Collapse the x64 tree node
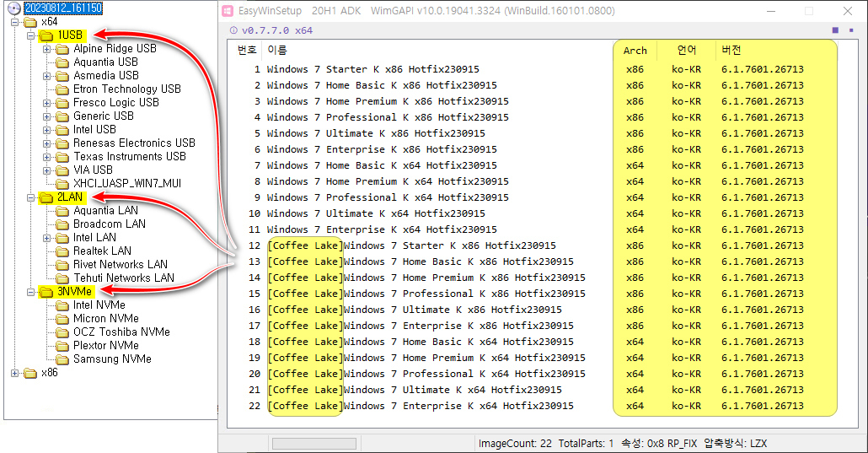This screenshot has width=868, height=453. pyautogui.click(x=15, y=22)
